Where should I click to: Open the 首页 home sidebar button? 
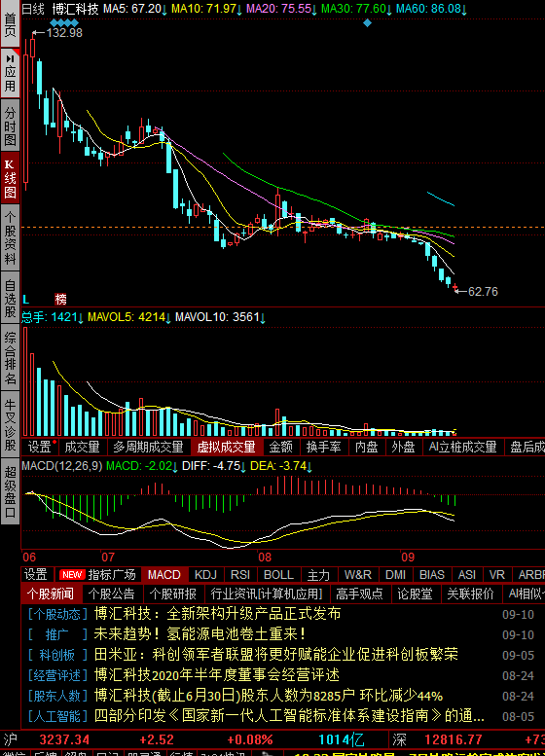point(10,23)
